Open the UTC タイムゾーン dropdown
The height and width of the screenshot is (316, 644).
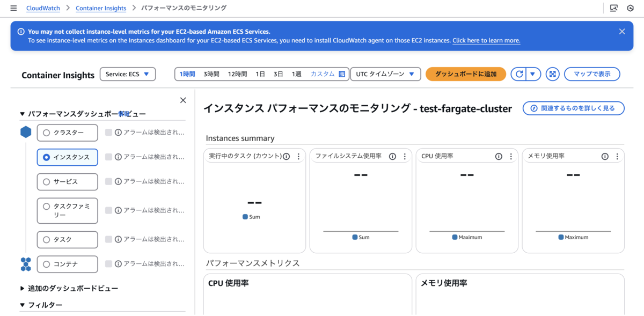[x=386, y=74]
